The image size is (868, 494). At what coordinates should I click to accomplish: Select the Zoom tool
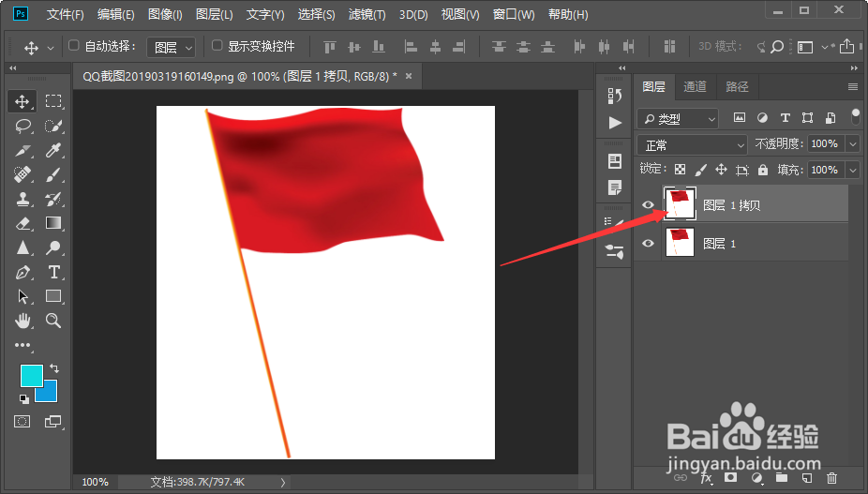[53, 320]
